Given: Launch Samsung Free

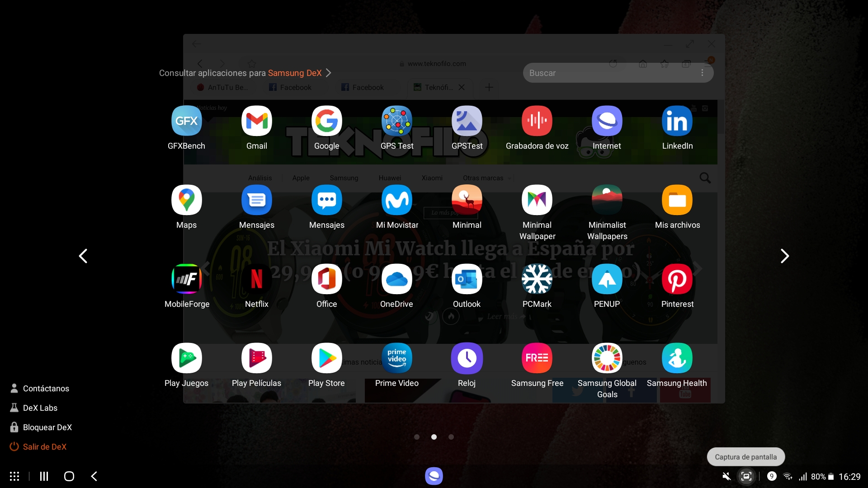Looking at the screenshot, I should (537, 358).
